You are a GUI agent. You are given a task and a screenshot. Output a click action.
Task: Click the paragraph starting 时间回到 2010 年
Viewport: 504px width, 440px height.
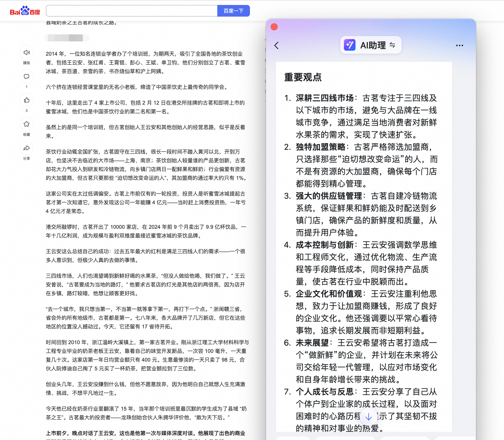147,355
